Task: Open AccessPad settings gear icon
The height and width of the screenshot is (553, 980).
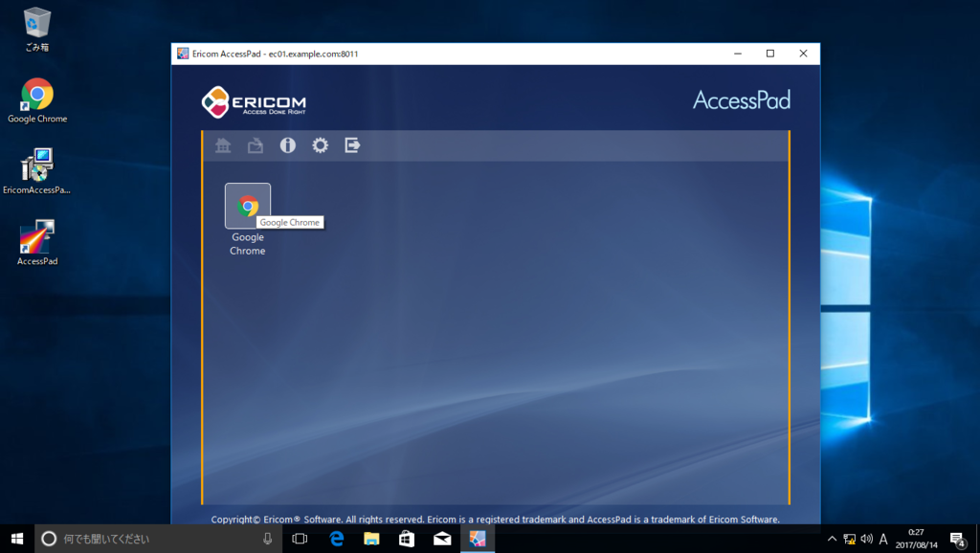Action: coord(320,145)
